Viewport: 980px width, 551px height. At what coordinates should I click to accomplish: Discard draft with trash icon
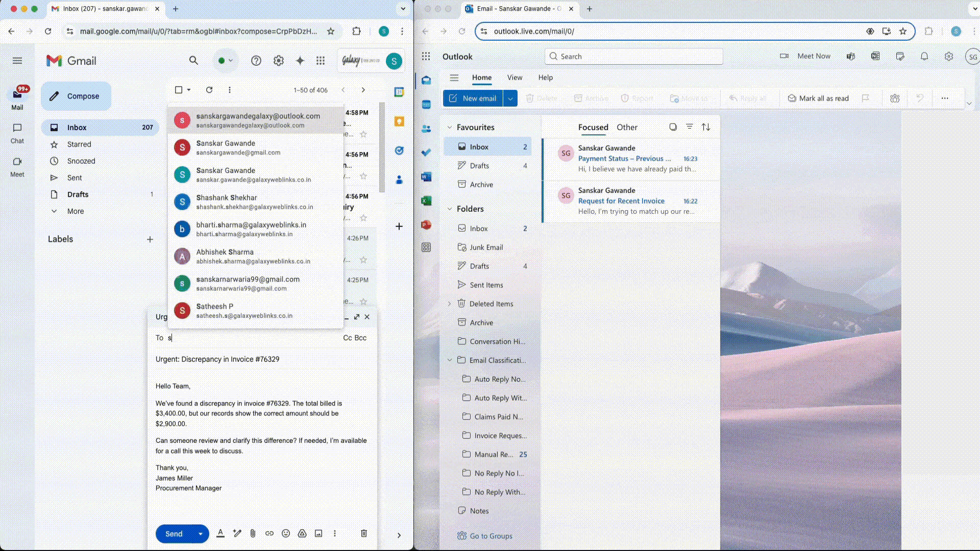(x=364, y=534)
